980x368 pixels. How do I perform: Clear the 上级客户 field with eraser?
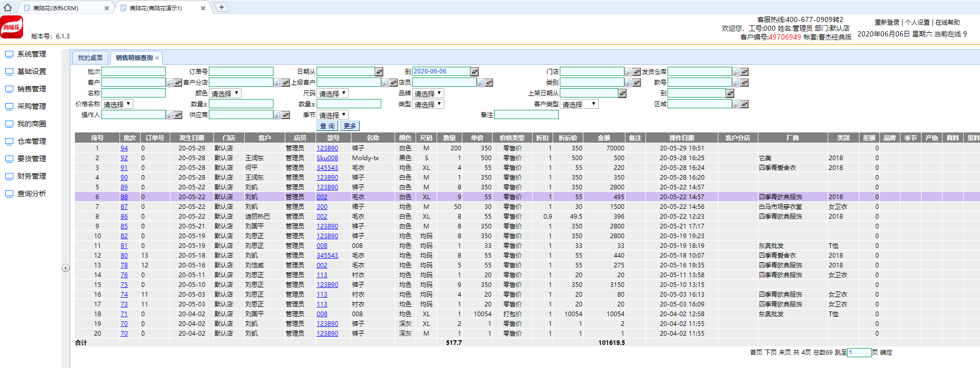394,83
